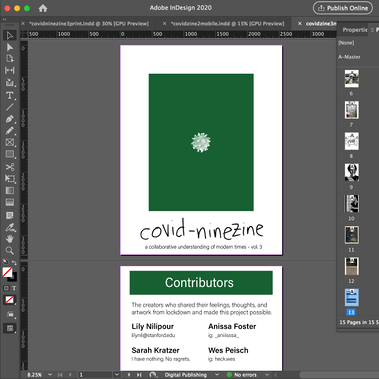Select the [None] master
Screen dimensions: 379x379
pyautogui.click(x=346, y=43)
